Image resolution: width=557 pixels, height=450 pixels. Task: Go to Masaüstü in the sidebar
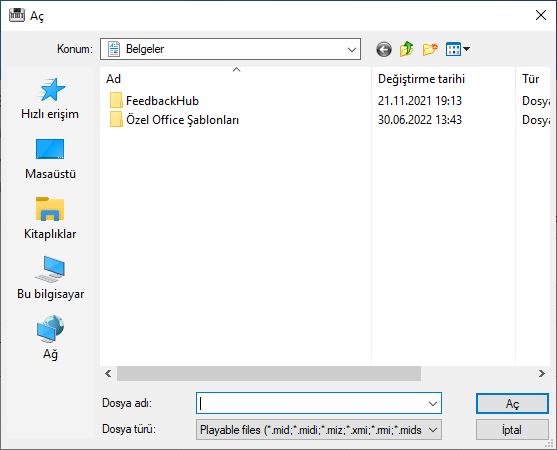click(50, 158)
